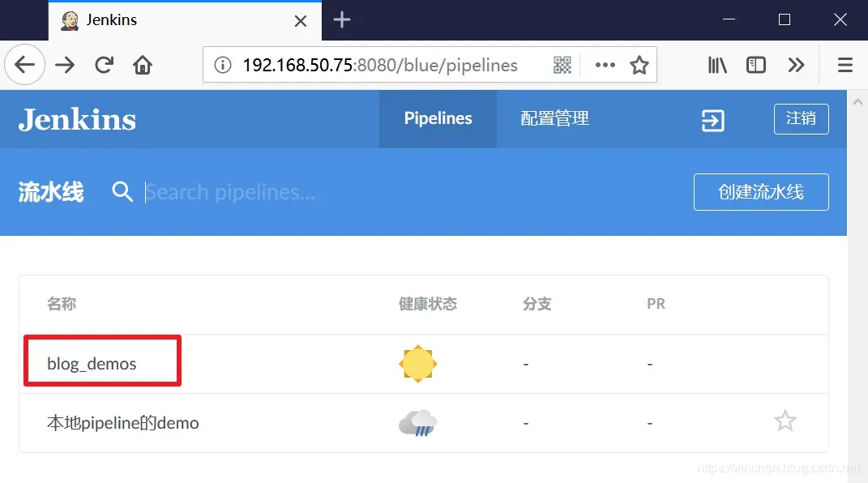This screenshot has width=868, height=483.
Task: Open the 配置管理 section
Action: tap(553, 118)
